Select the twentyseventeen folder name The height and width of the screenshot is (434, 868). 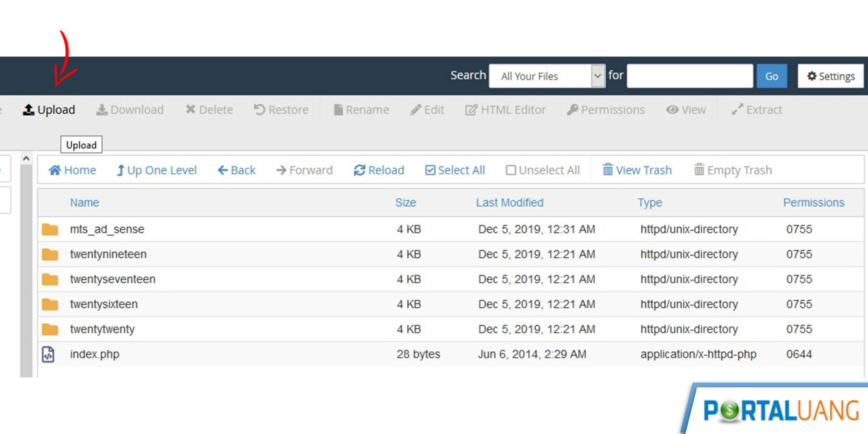coord(113,279)
